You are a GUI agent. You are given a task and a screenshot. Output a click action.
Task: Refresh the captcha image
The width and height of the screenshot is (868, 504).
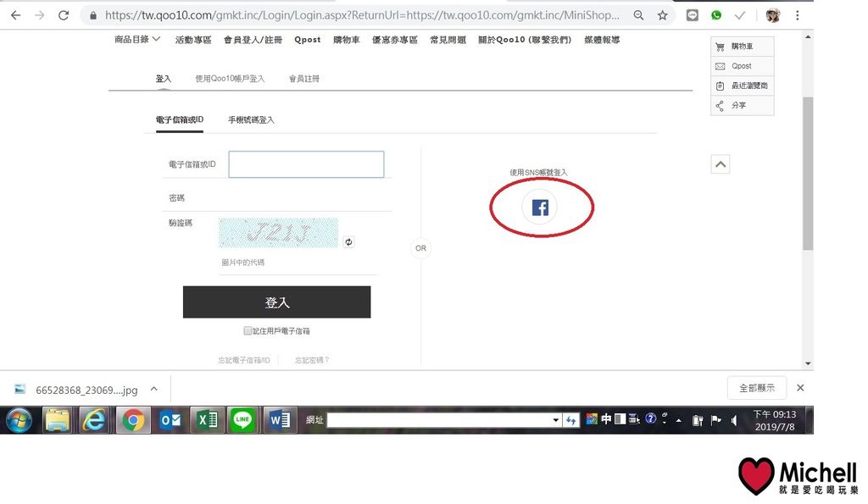(x=348, y=241)
